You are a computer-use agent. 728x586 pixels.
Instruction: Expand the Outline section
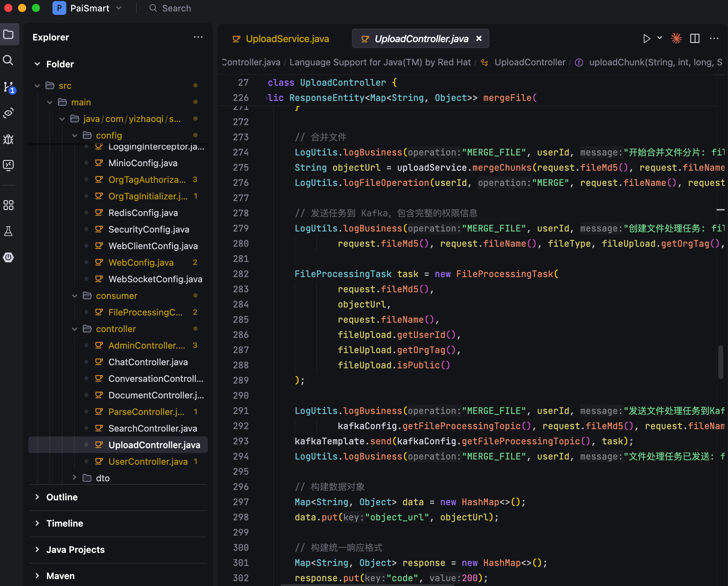click(62, 497)
